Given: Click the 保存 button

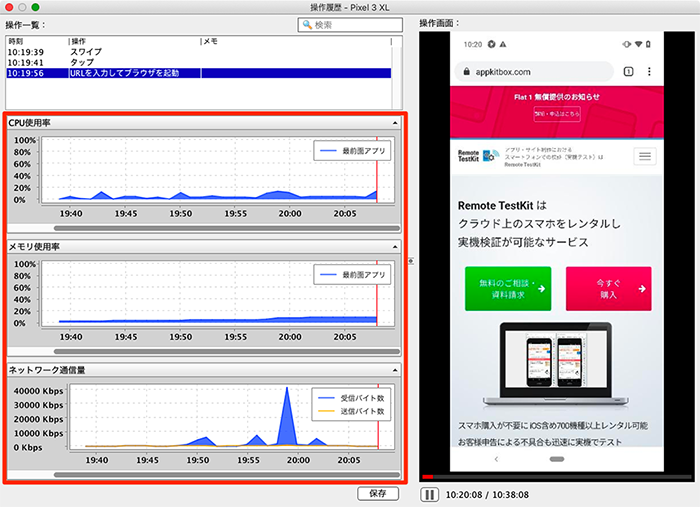Looking at the screenshot, I should pos(378,493).
